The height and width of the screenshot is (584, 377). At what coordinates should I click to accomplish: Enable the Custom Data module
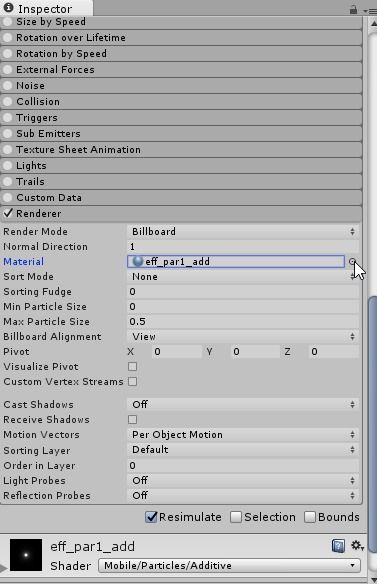[7, 198]
